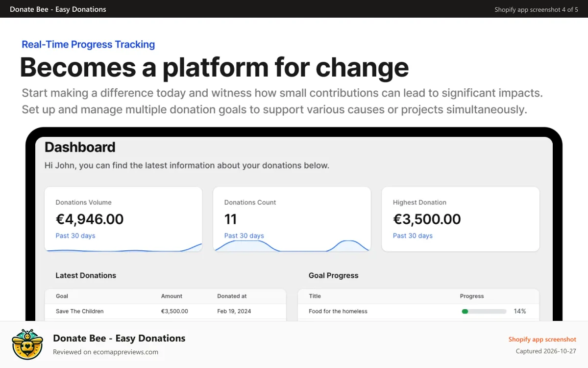Click the Reviewed on ecomappreviews.com text
This screenshot has height=368, width=588.
106,352
